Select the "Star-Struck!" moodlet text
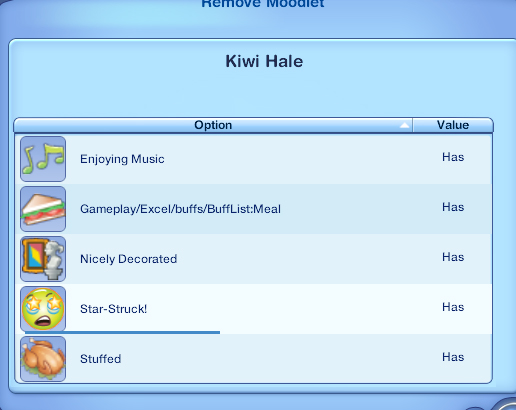Viewport: 516px width, 410px height. [x=113, y=309]
